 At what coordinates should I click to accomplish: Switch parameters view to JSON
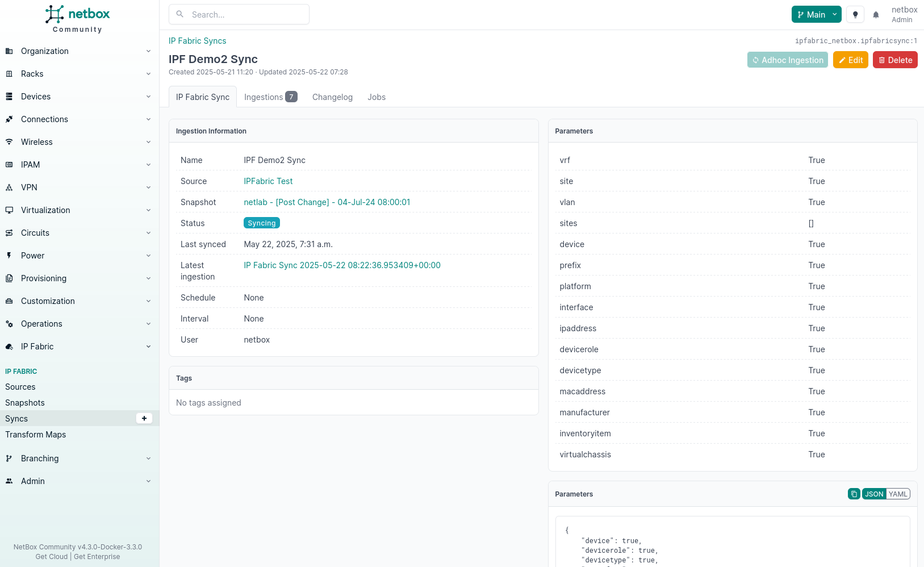874,494
